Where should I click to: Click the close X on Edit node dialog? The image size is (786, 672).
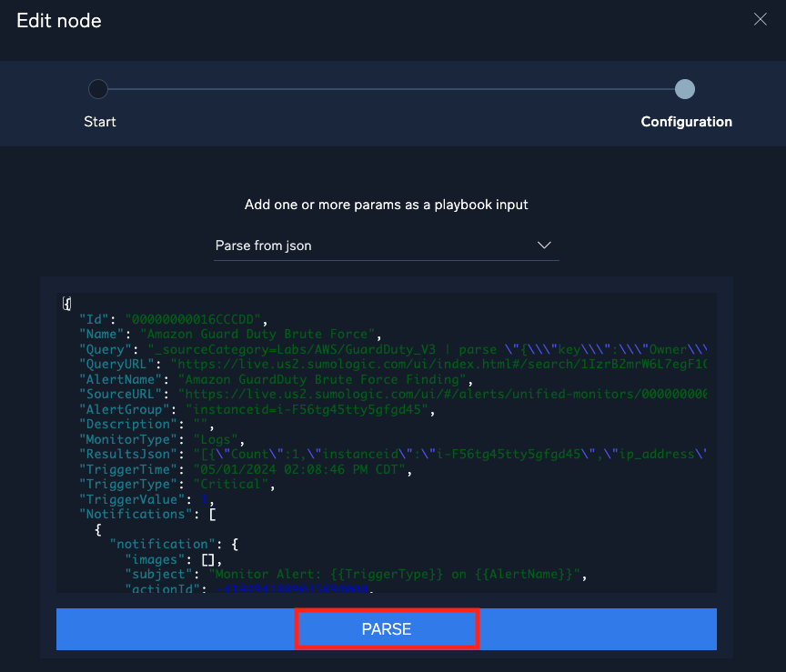point(760,19)
